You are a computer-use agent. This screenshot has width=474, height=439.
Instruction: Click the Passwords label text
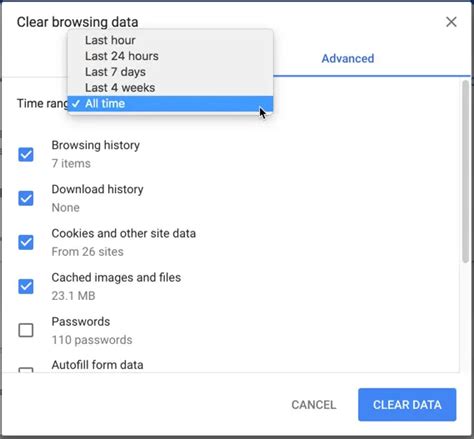click(x=81, y=322)
